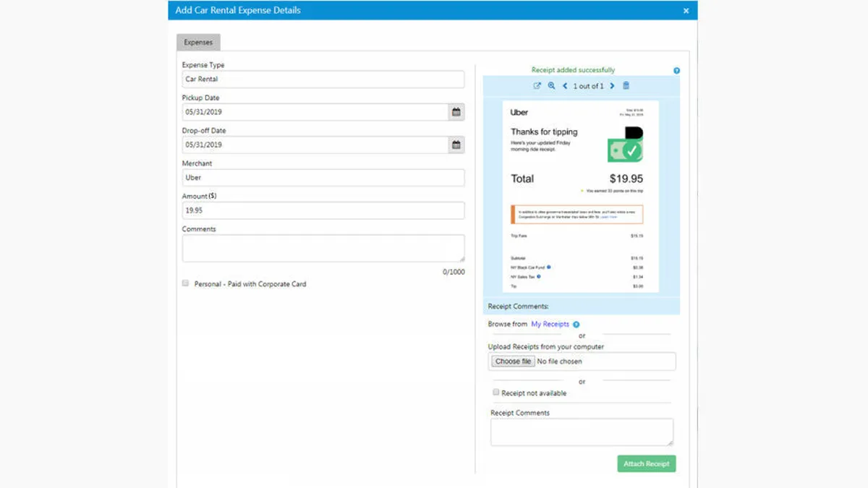Select the Expenses tab
868x488 pixels.
(198, 43)
